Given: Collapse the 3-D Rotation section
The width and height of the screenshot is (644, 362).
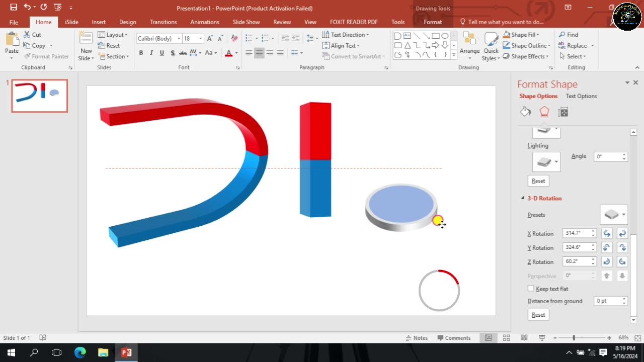Looking at the screenshot, I should (x=522, y=198).
